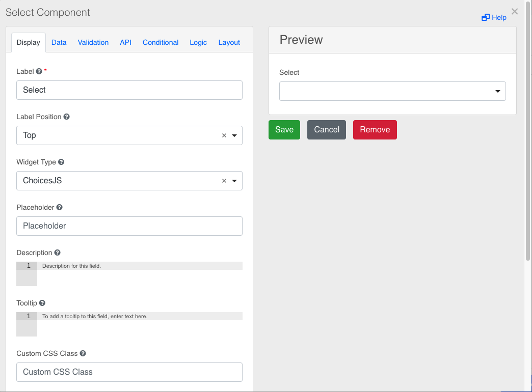532x392 pixels.
Task: Open the Layout tab
Action: [x=229, y=42]
